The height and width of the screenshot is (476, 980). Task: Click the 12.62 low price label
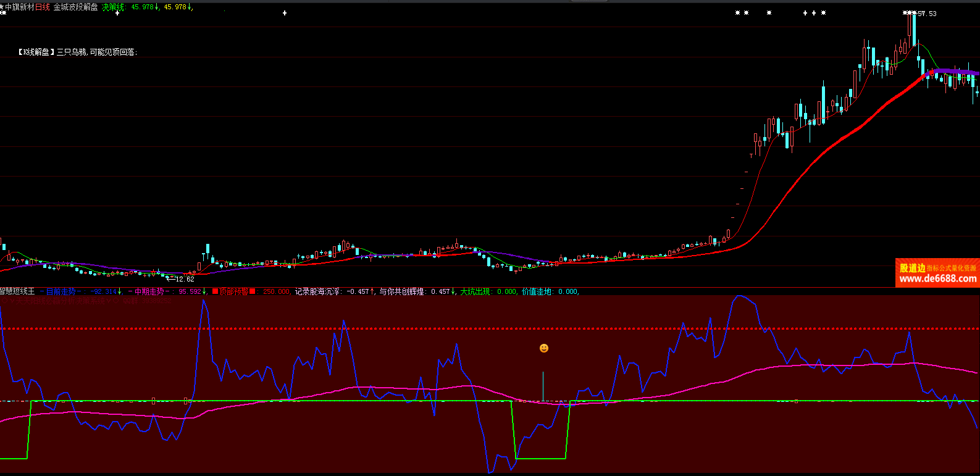point(185,279)
